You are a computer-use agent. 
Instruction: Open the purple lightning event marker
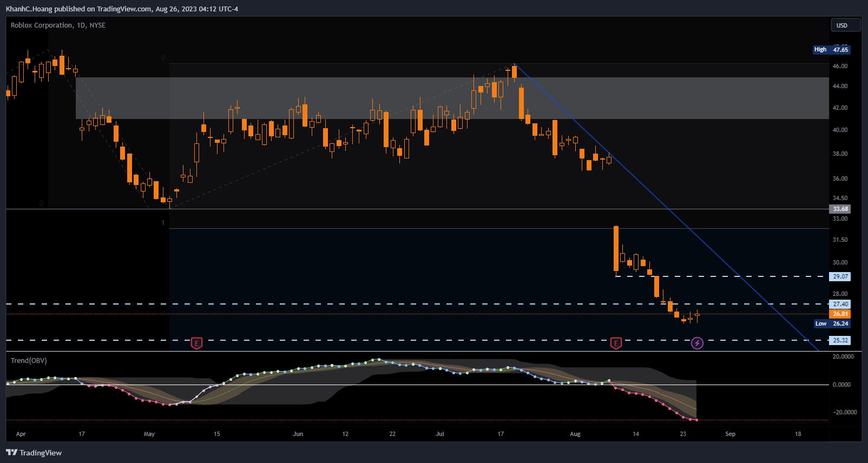pyautogui.click(x=698, y=343)
